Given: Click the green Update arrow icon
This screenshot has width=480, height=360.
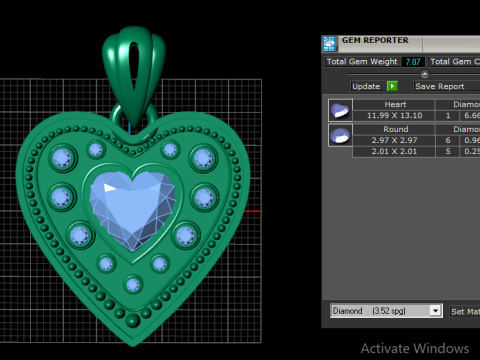Looking at the screenshot, I should pyautogui.click(x=392, y=86).
